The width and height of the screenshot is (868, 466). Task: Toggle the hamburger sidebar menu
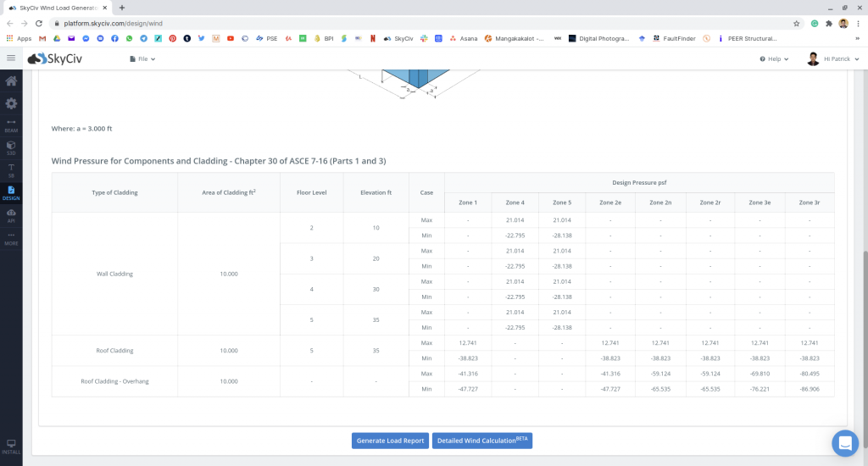click(11, 58)
